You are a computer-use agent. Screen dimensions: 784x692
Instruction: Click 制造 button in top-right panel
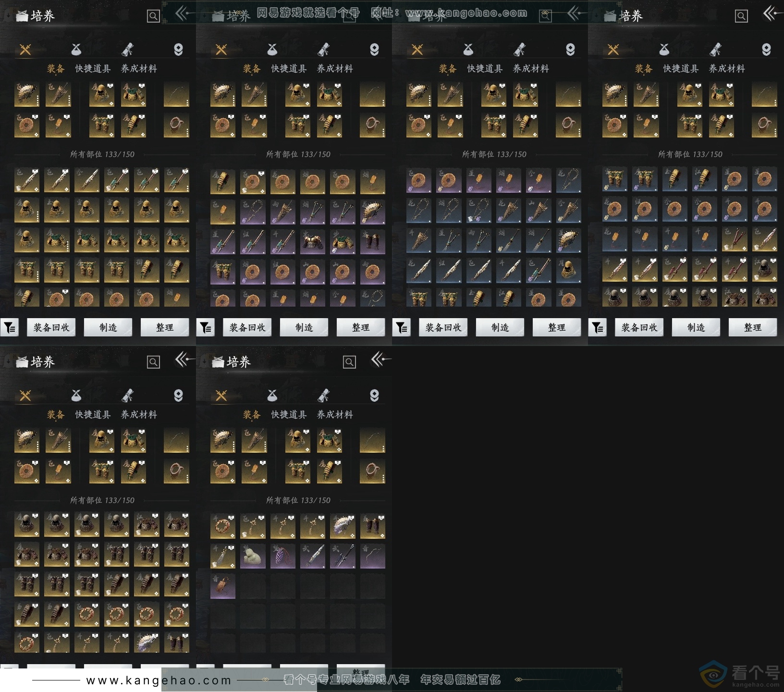(696, 327)
